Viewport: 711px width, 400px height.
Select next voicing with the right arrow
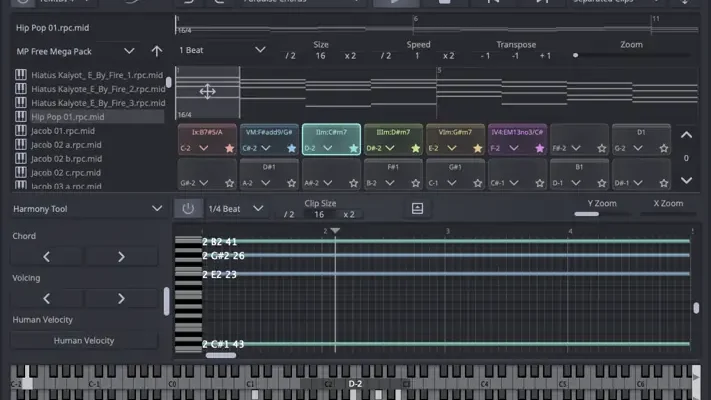tap(121, 298)
